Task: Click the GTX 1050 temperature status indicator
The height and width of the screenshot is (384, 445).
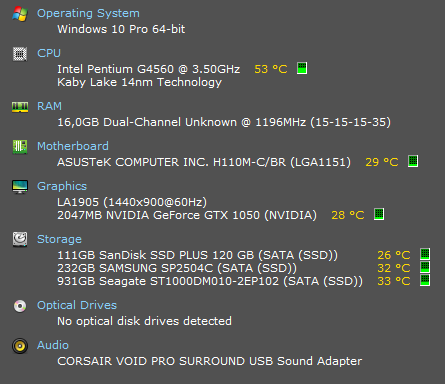Action: click(x=379, y=214)
